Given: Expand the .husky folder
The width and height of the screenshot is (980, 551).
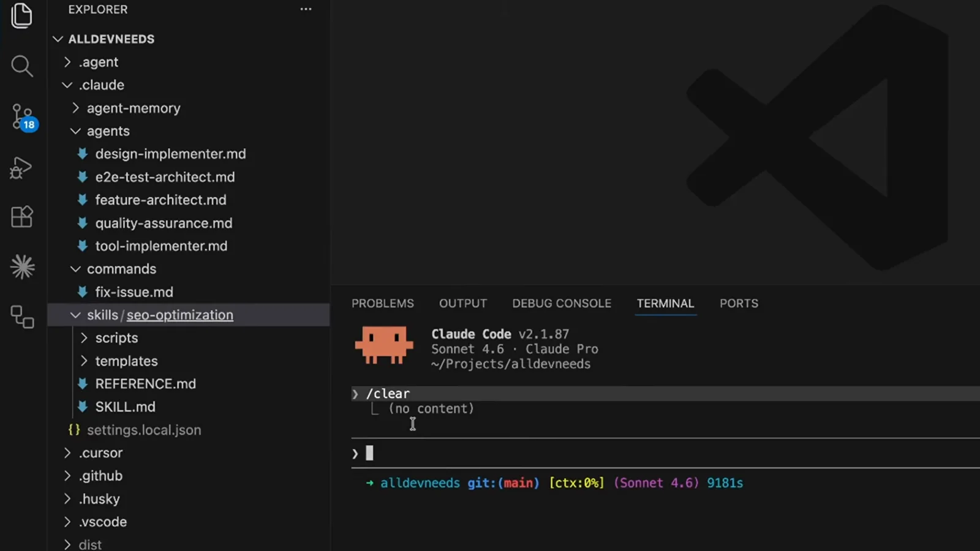Looking at the screenshot, I should tap(67, 499).
